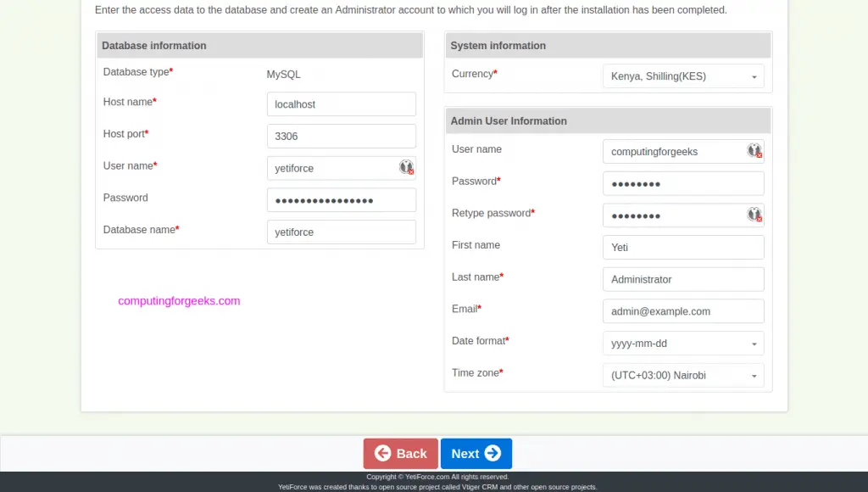Click the Retype password label
Image resolution: width=868 pixels, height=492 pixels.
[493, 213]
